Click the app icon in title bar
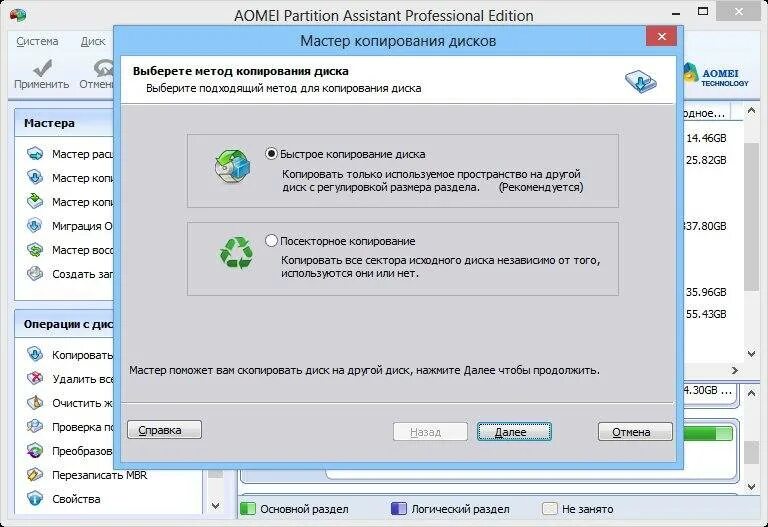Viewport: 768px width, 527px height. coord(18,15)
